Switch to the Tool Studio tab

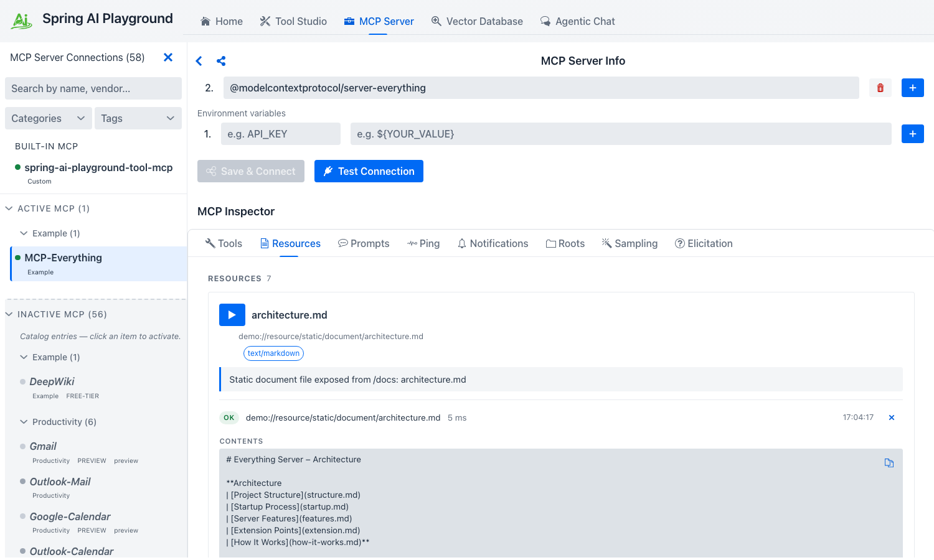point(293,21)
